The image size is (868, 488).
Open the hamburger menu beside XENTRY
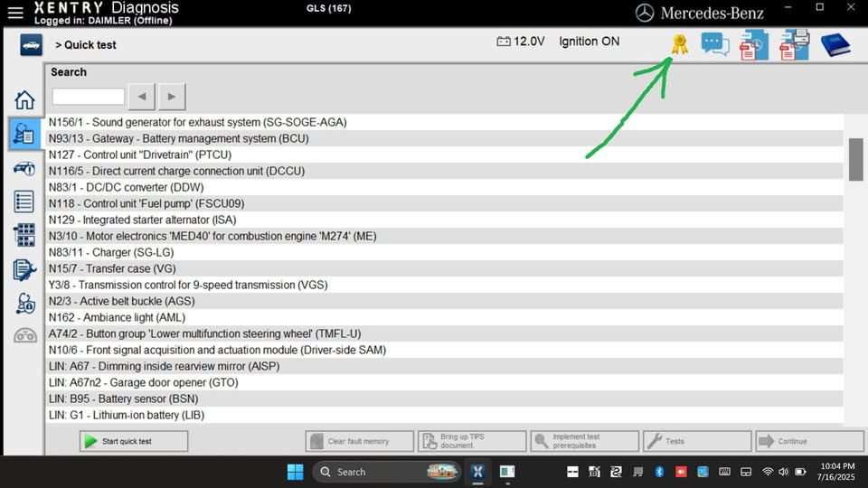pyautogui.click(x=15, y=12)
